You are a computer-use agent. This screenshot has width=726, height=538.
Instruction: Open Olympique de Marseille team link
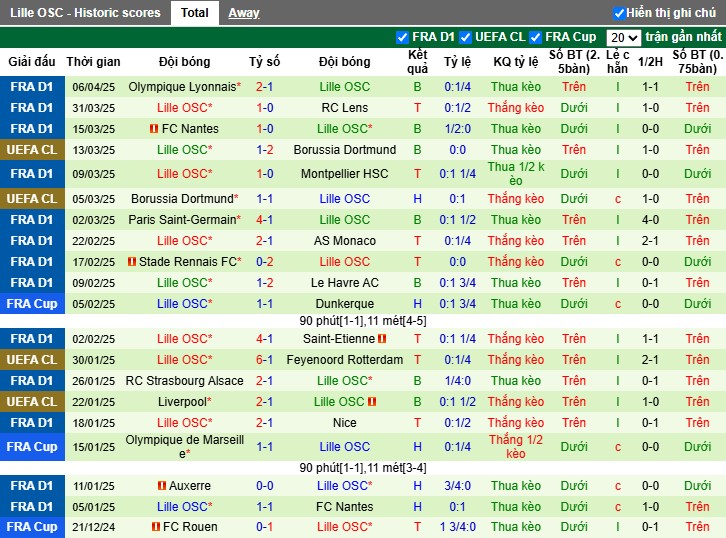[184, 447]
